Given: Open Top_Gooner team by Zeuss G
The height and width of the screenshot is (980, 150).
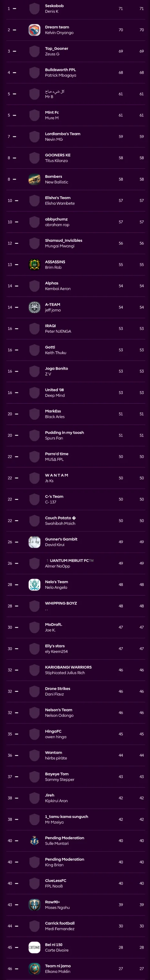Looking at the screenshot, I should [x=56, y=49].
